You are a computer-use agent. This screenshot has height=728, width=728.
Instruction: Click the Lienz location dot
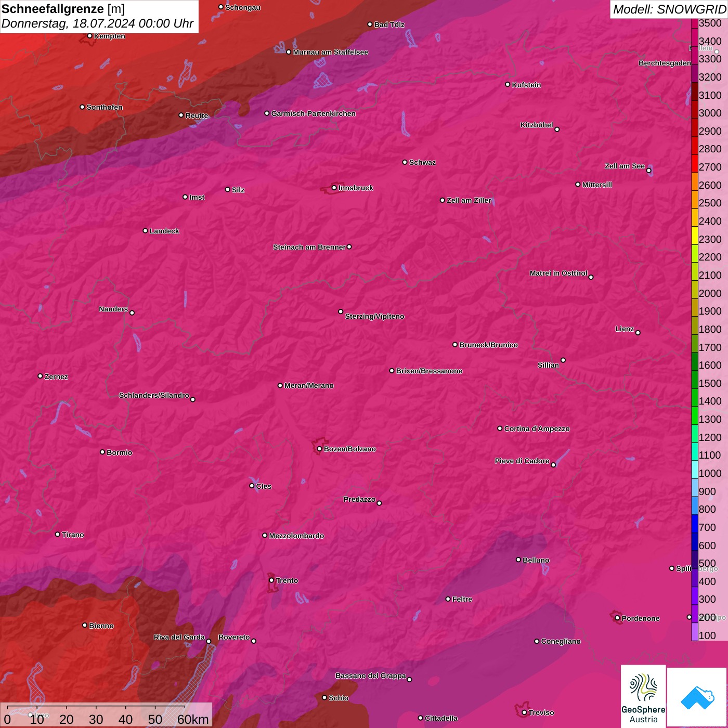pos(638,332)
